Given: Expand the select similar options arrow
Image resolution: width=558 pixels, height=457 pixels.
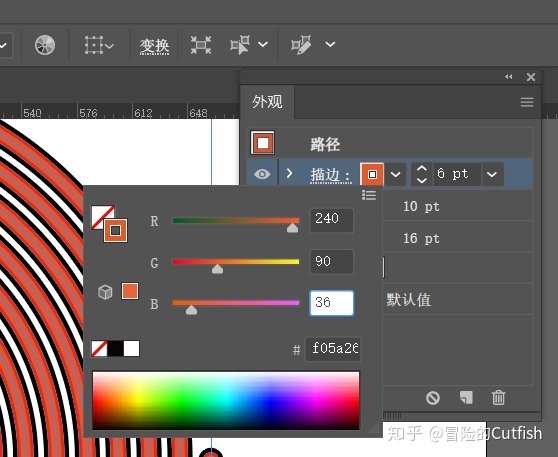Looking at the screenshot, I should (263, 44).
